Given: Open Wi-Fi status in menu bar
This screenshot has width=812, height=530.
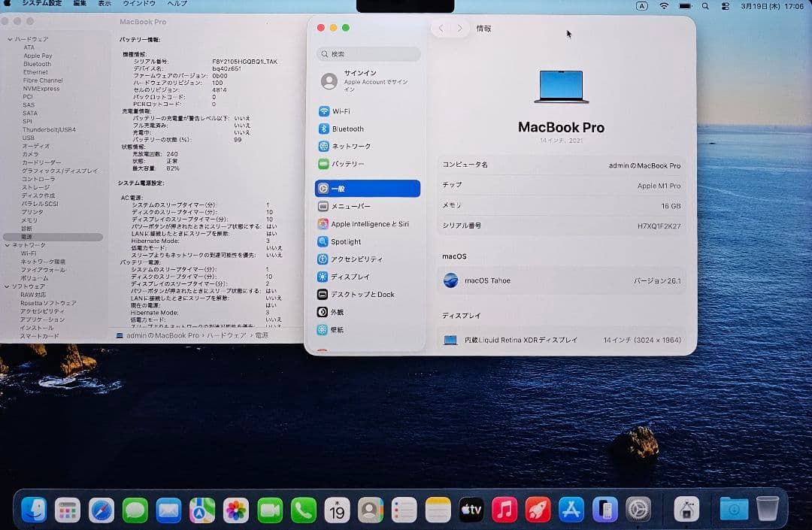Looking at the screenshot, I should click(x=663, y=6).
